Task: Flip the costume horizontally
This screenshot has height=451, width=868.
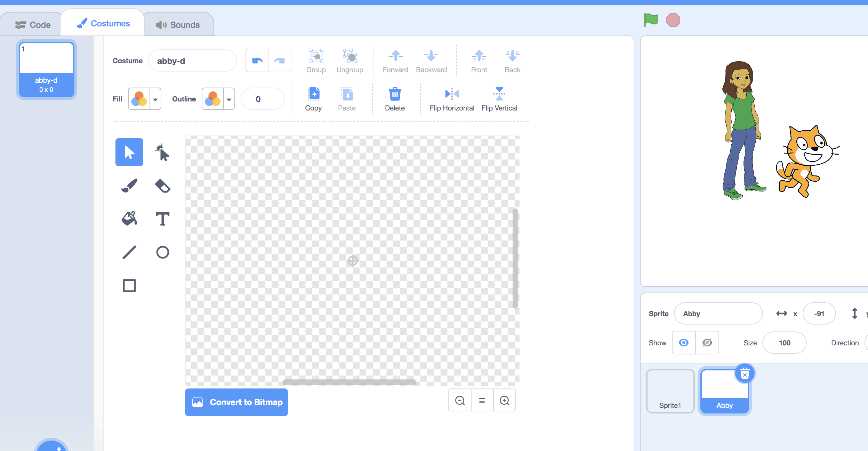Action: 451,98
